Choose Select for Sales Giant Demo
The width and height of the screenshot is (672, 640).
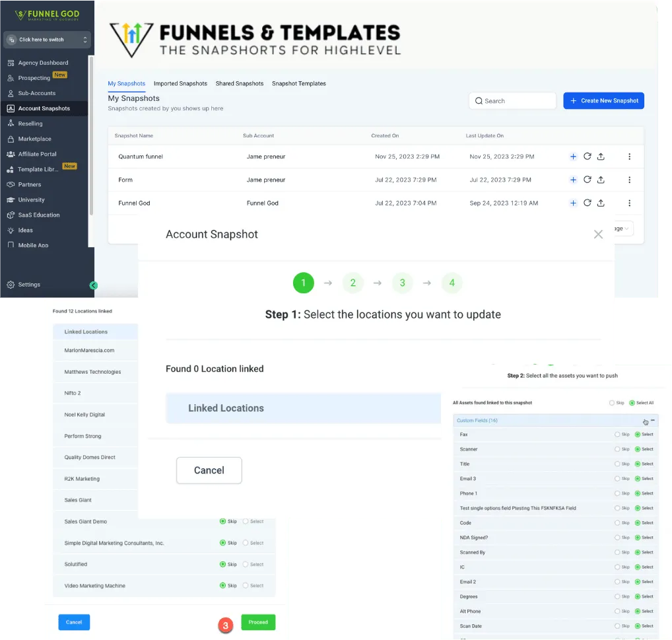tap(246, 521)
